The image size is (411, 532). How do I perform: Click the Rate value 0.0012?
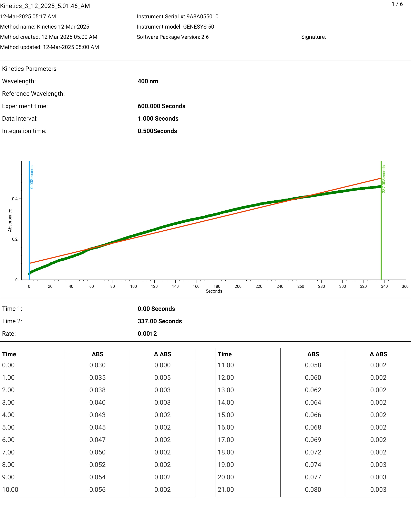147,333
